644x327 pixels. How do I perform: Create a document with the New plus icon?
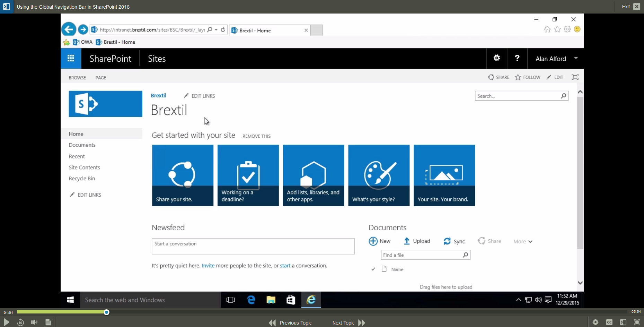(373, 241)
